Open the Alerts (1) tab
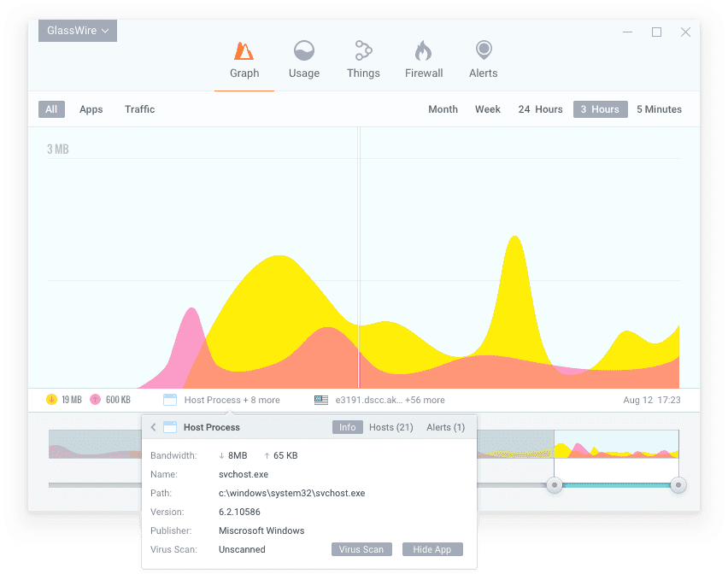The height and width of the screenshot is (580, 728). pos(446,427)
